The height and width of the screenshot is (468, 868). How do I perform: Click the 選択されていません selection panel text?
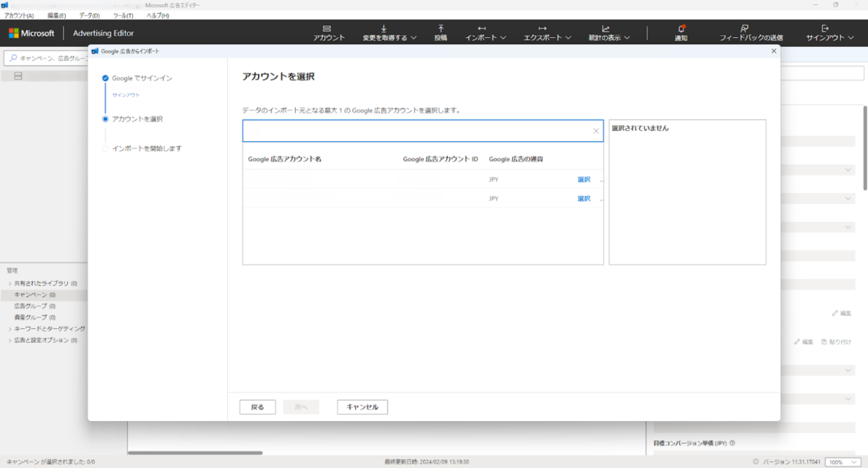[x=640, y=128]
